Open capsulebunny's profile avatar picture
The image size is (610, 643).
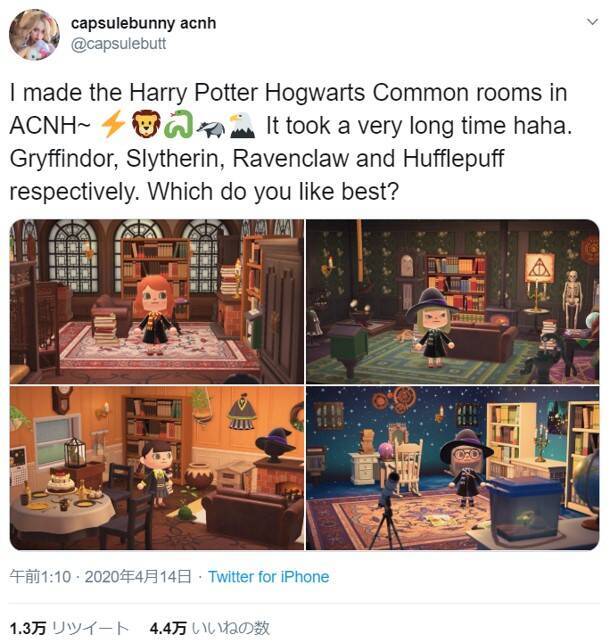click(x=34, y=34)
